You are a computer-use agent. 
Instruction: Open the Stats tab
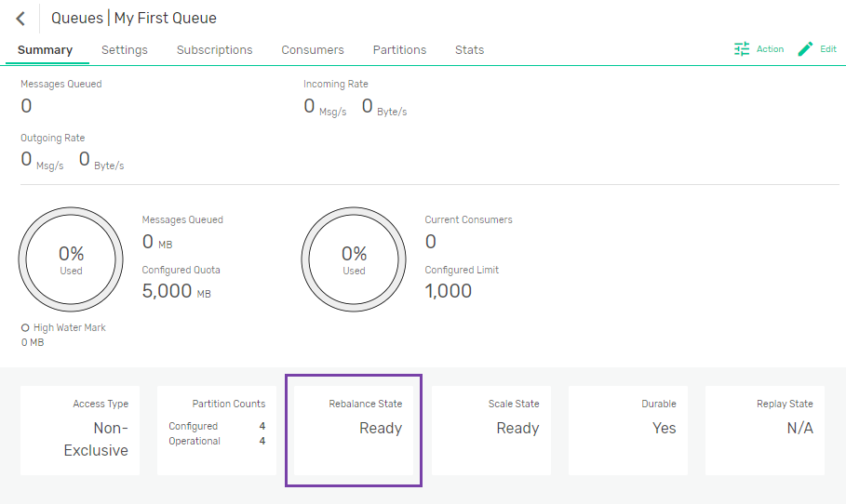click(469, 50)
